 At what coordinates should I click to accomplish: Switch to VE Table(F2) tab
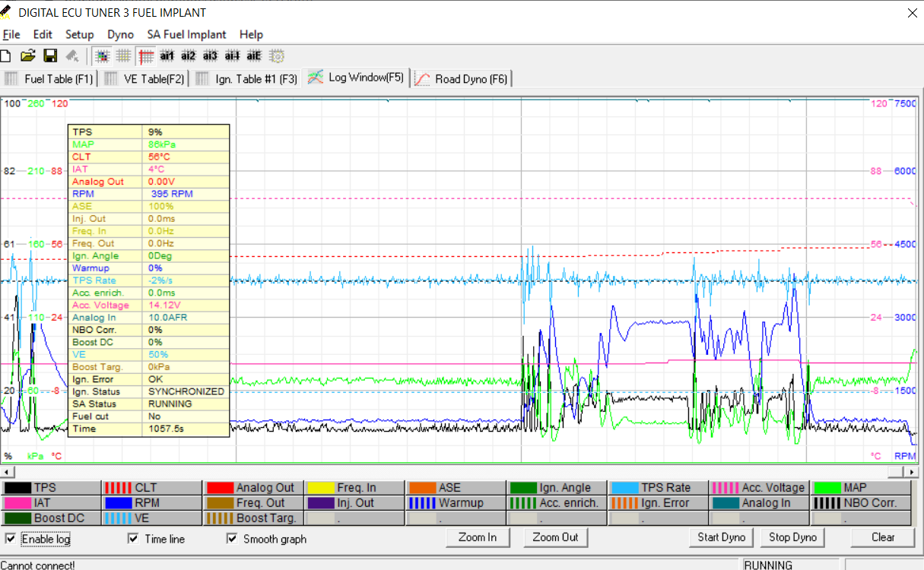tap(144, 78)
